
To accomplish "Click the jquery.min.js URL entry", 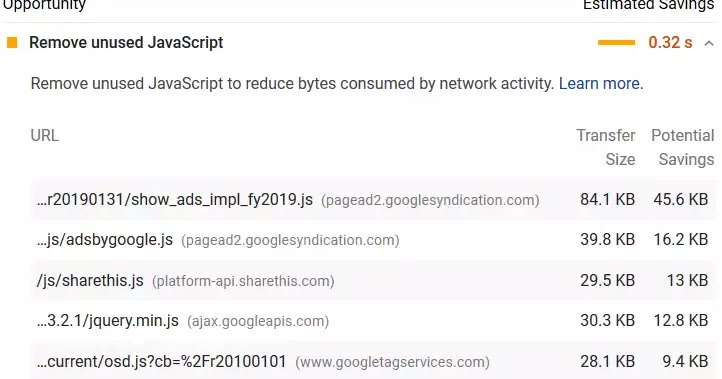I will 108,321.
